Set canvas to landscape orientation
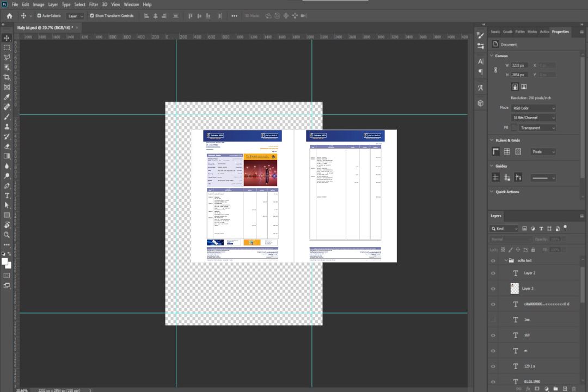The image size is (588, 392). (524, 87)
